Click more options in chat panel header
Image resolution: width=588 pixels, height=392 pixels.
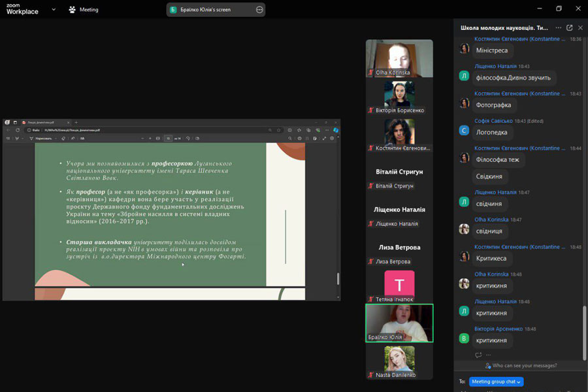click(558, 28)
